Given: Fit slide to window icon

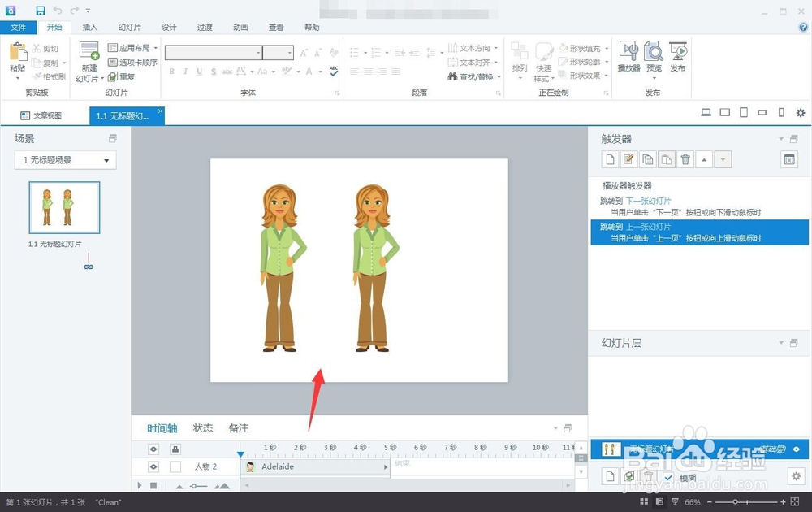Looking at the screenshot, I should [x=795, y=501].
